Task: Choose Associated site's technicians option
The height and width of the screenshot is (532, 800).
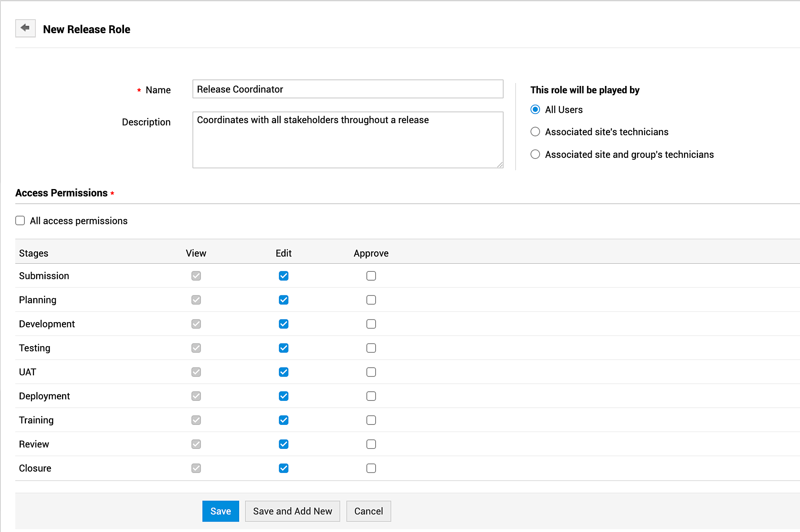Action: point(535,132)
